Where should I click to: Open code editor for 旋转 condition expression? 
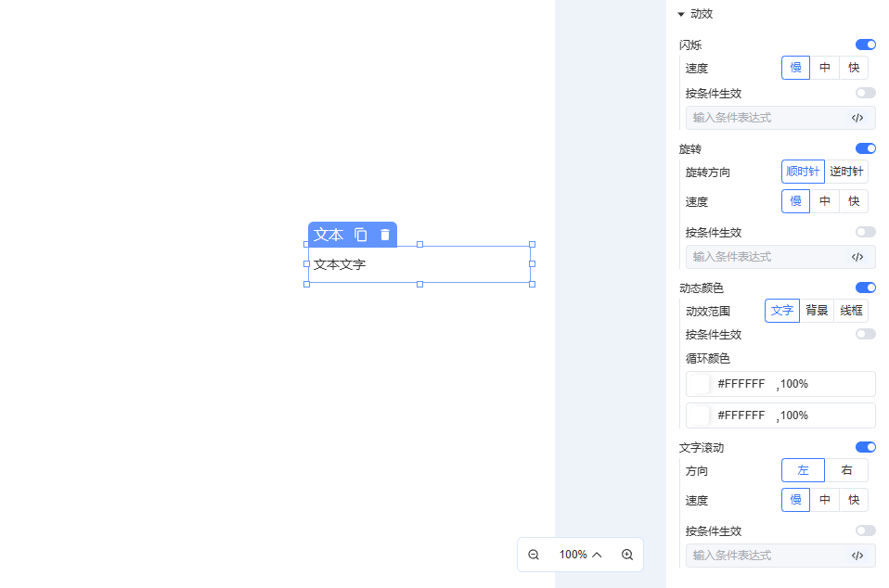click(x=857, y=257)
